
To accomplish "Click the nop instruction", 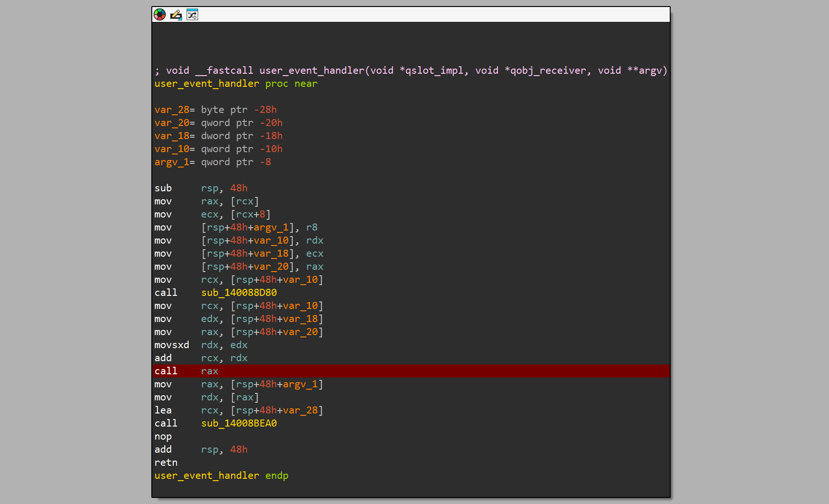I will (x=163, y=436).
